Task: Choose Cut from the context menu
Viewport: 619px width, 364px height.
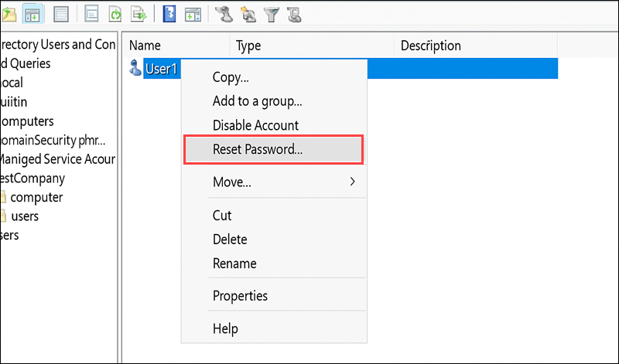Action: (x=222, y=216)
